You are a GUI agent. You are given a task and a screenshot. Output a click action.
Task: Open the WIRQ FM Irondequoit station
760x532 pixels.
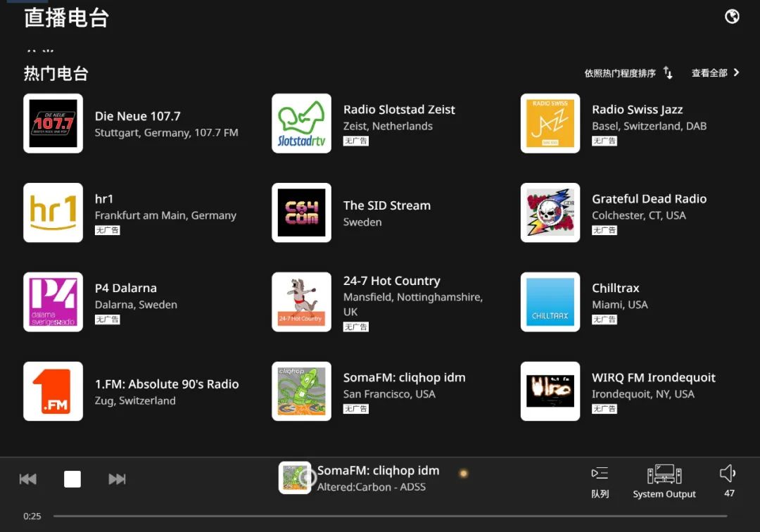653,378
